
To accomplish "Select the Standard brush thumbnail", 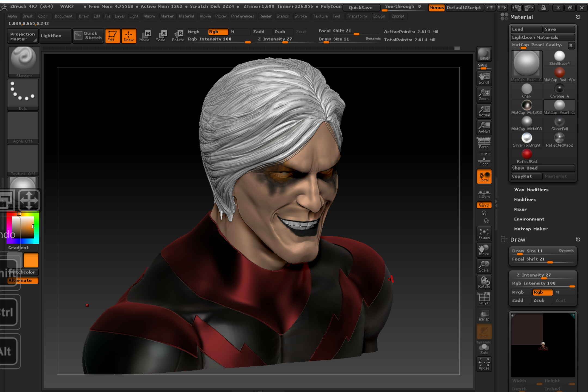I will point(24,62).
